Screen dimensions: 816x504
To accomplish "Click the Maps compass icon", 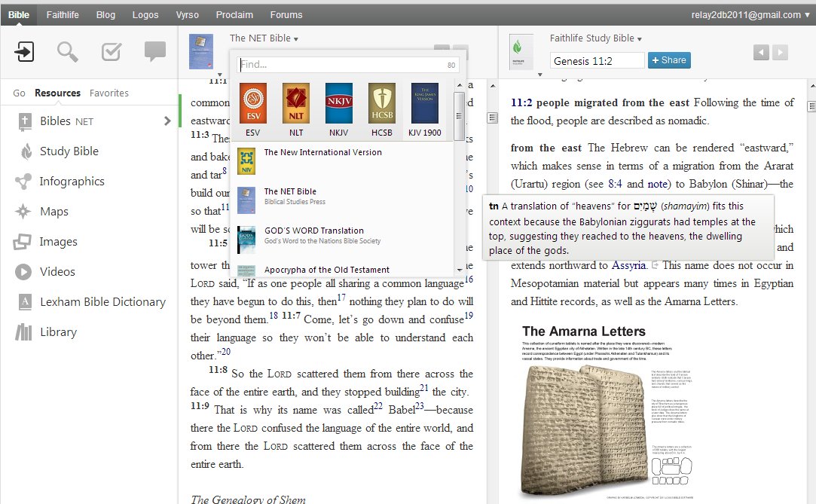I will click(23, 212).
